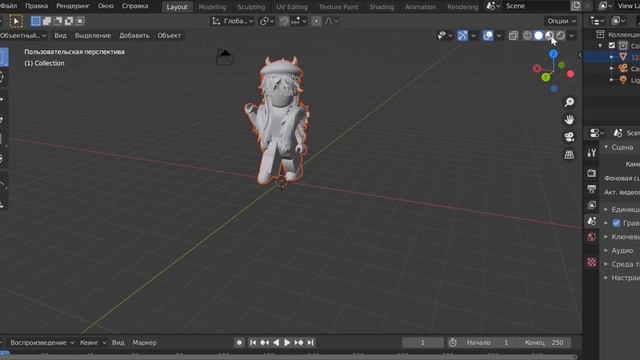
Task: Click the pan view hand icon
Action: [569, 120]
